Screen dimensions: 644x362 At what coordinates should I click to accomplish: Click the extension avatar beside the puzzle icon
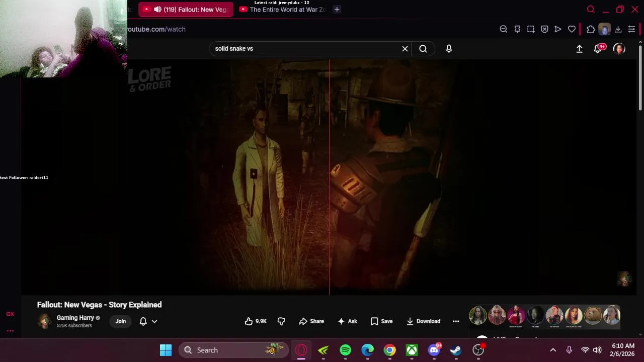pos(604,29)
